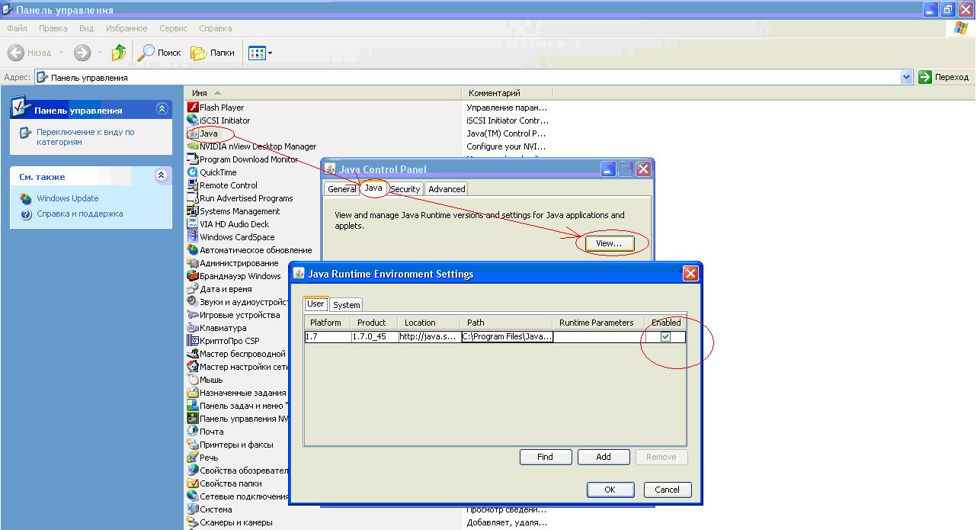
Task: Sort by the Имя column header
Action: (323, 93)
